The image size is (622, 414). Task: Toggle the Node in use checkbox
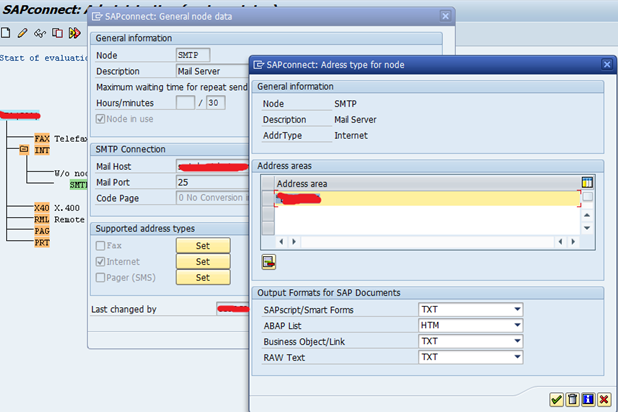[100, 119]
